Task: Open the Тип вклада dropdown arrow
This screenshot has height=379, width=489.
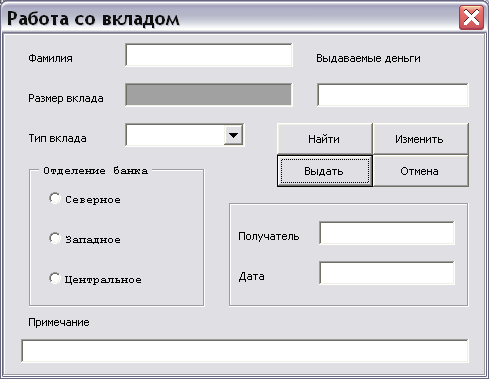Action: click(x=233, y=135)
